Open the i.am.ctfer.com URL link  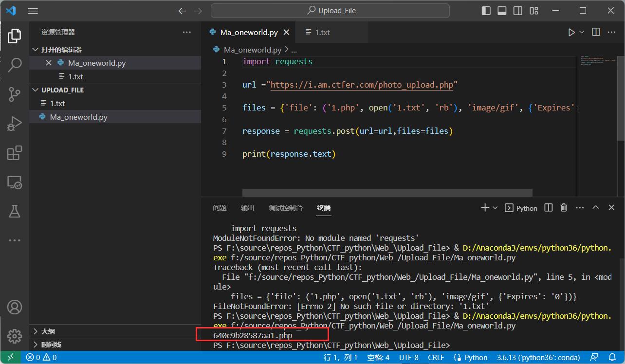click(x=362, y=85)
